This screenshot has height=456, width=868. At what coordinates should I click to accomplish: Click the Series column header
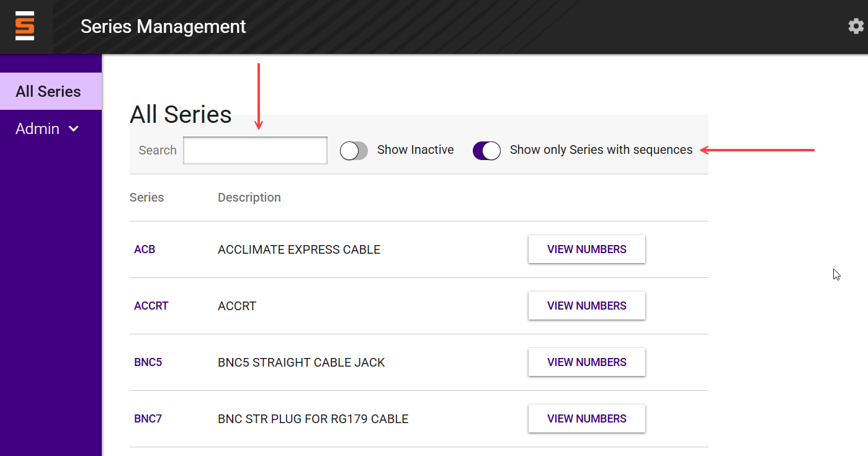pyautogui.click(x=147, y=197)
